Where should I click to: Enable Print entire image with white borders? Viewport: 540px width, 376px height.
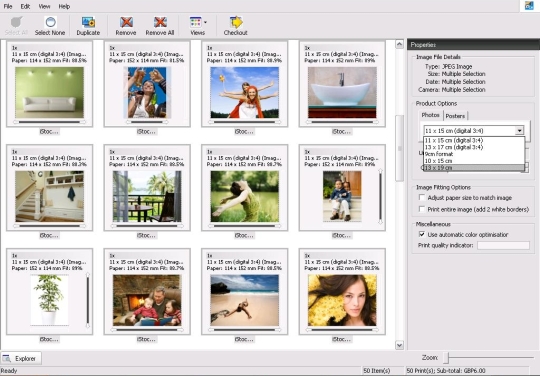pos(422,209)
